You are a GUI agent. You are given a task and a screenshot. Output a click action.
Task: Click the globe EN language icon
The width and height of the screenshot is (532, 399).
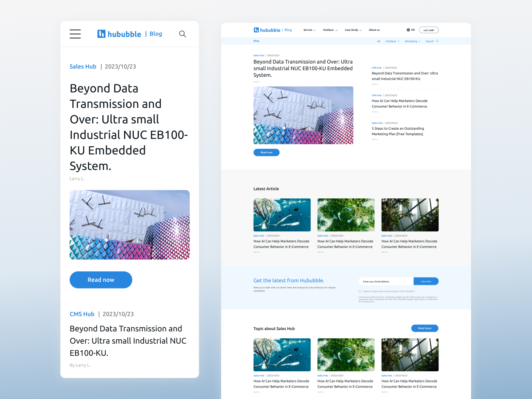point(408,30)
